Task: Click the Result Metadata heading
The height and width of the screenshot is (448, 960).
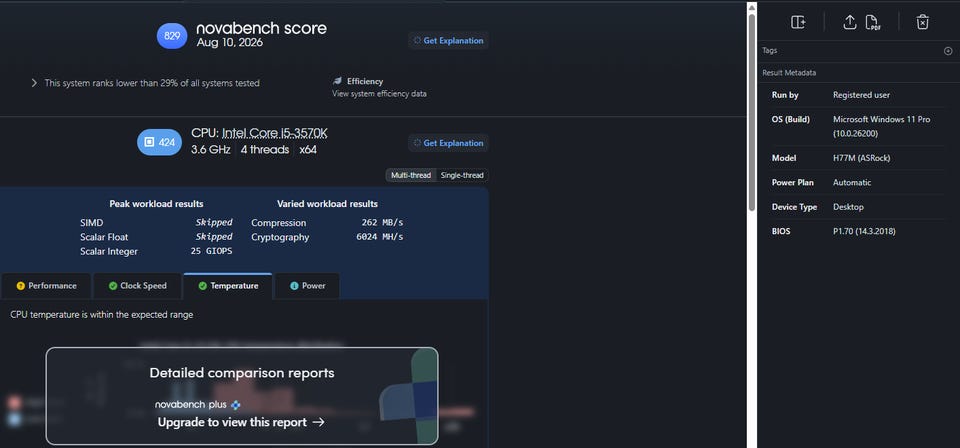Action: [789, 73]
